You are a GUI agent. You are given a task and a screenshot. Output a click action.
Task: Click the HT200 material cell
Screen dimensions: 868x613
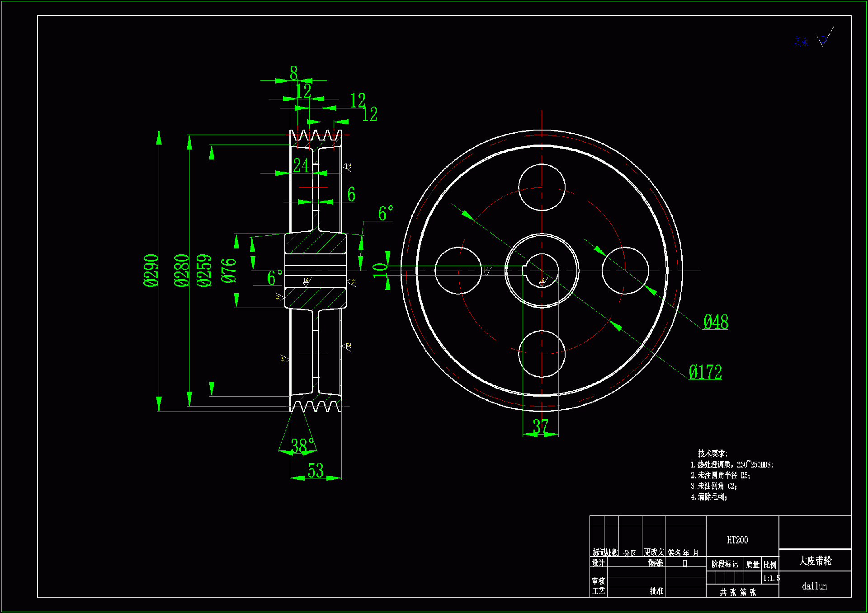(x=737, y=540)
